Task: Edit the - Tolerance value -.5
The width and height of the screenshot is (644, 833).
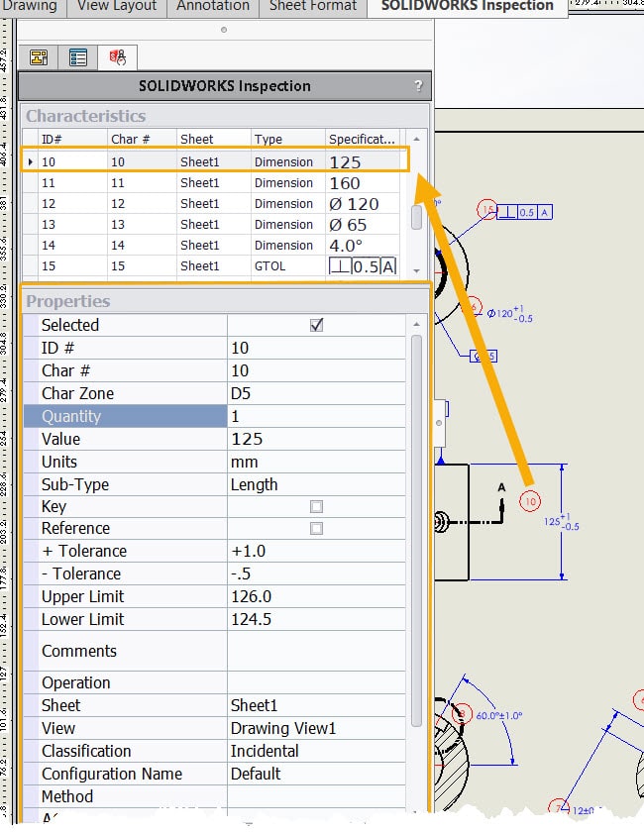Action: (x=317, y=574)
